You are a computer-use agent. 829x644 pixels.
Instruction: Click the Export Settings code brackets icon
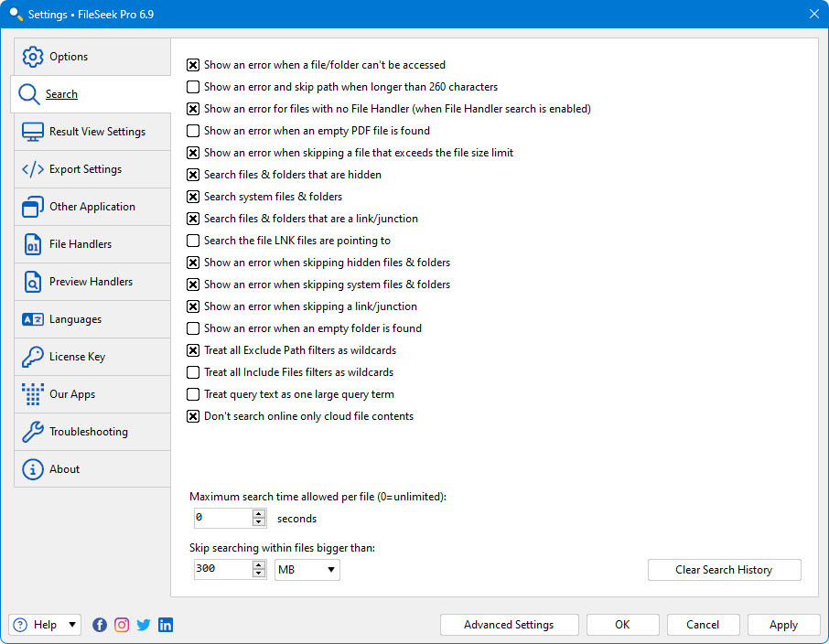32,169
